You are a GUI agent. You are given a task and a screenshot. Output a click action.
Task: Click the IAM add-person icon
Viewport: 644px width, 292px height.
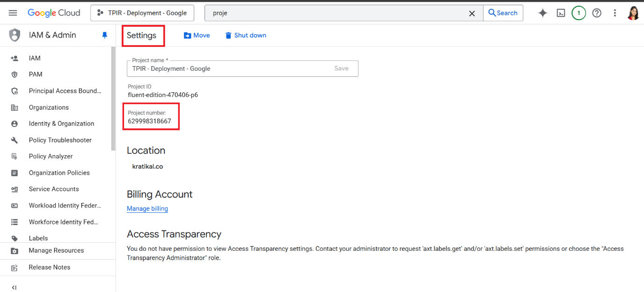click(x=15, y=58)
